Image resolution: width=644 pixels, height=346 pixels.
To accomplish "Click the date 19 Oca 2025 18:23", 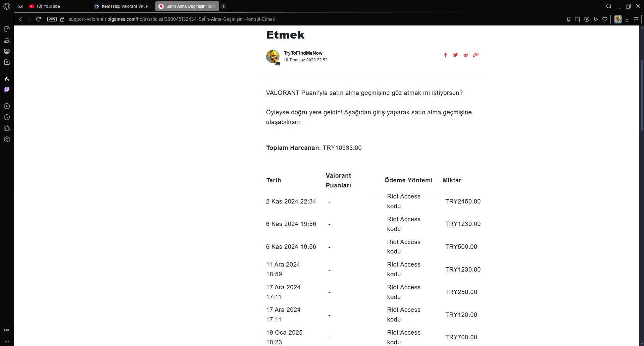I will 284,337.
